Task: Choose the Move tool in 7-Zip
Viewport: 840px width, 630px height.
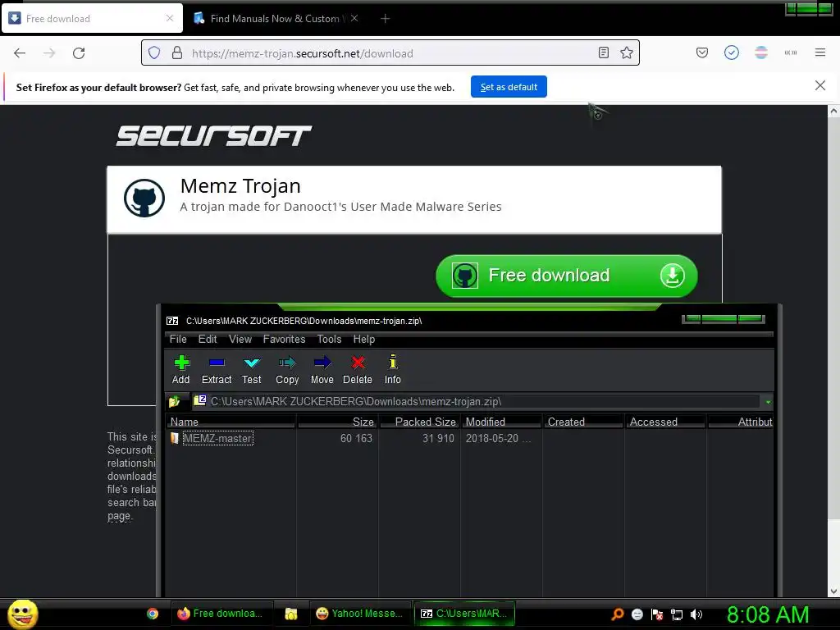Action: click(322, 370)
